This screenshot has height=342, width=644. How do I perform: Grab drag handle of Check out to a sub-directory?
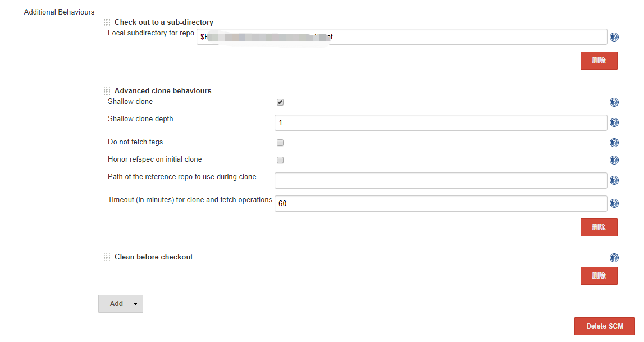pyautogui.click(x=107, y=22)
